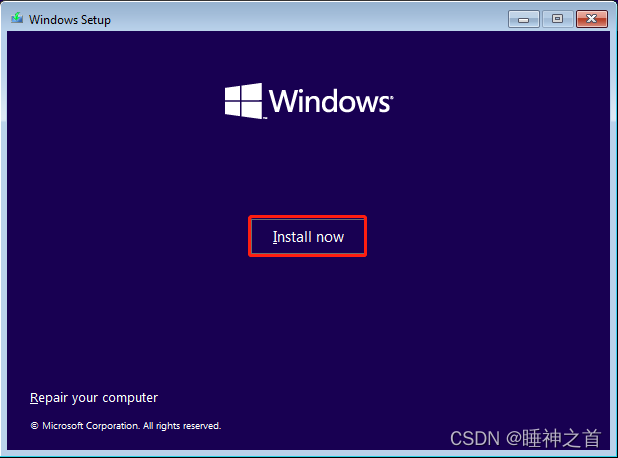Maximize the Windows Setup window
This screenshot has height=458, width=618.
[557, 19]
